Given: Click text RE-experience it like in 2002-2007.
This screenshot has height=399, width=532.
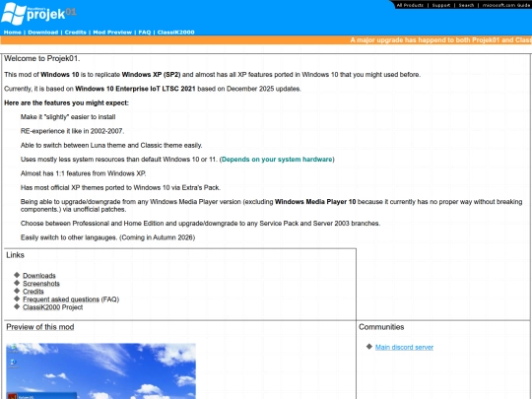Looking at the screenshot, I should 72,131.
